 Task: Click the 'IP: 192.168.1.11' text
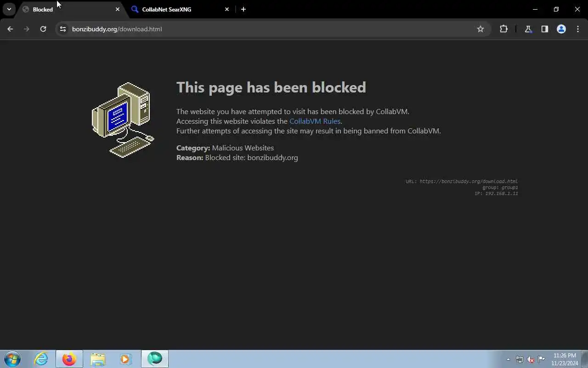496,194
